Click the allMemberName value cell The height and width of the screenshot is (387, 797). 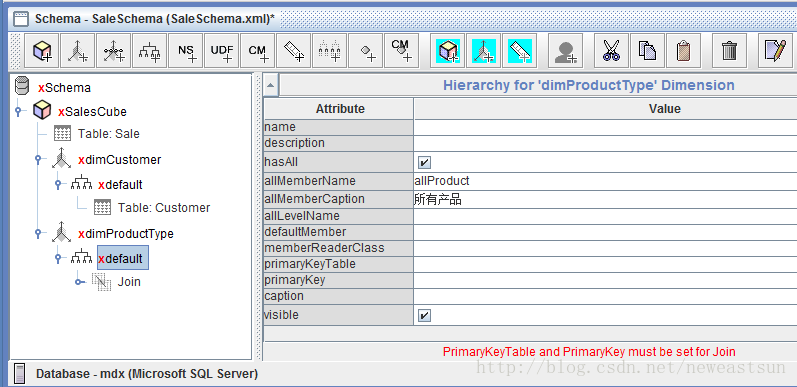(605, 181)
